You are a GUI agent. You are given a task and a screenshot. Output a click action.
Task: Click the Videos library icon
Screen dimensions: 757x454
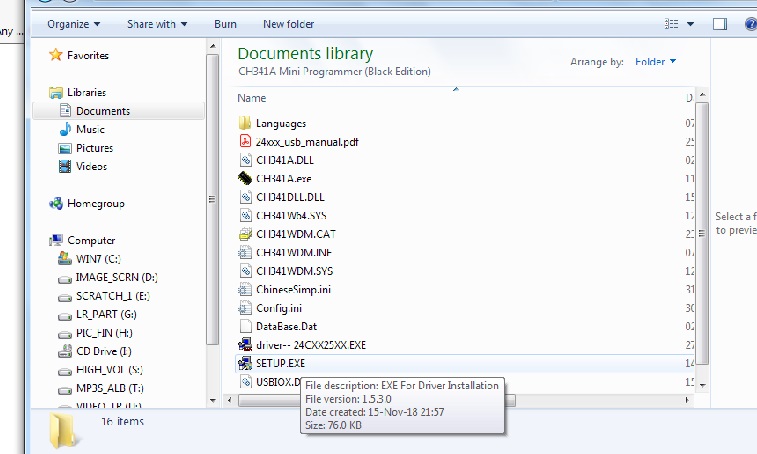click(65, 166)
